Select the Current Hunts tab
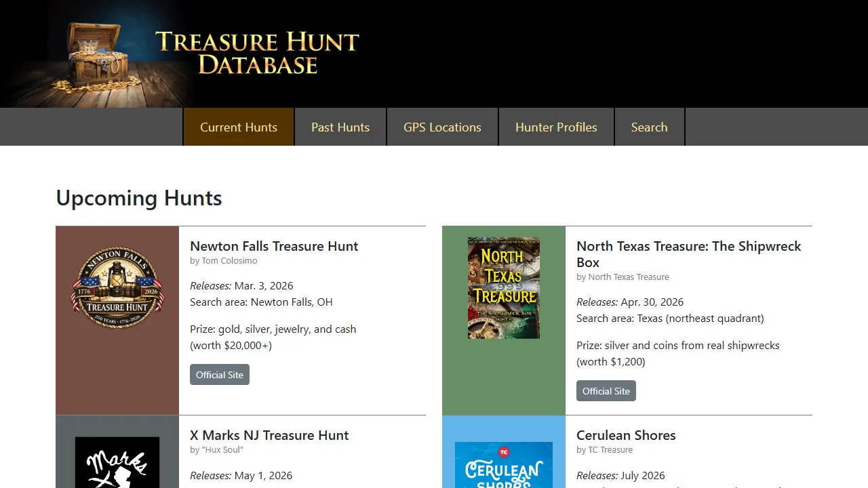This screenshot has width=868, height=488. click(239, 127)
